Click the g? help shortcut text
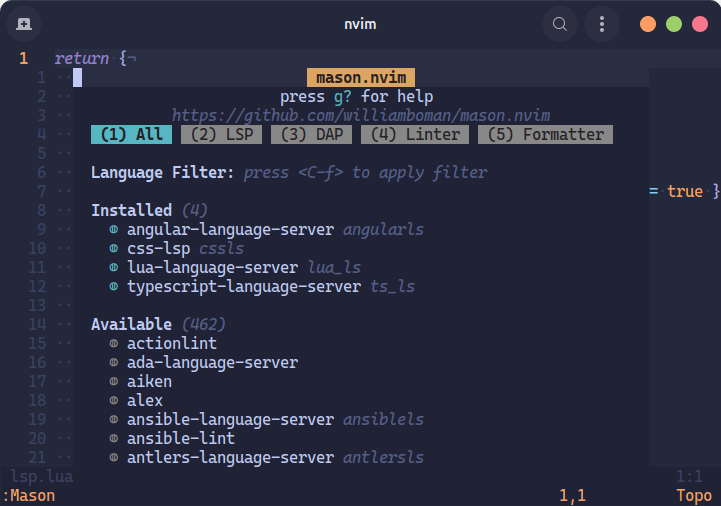721x506 pixels. point(343,97)
